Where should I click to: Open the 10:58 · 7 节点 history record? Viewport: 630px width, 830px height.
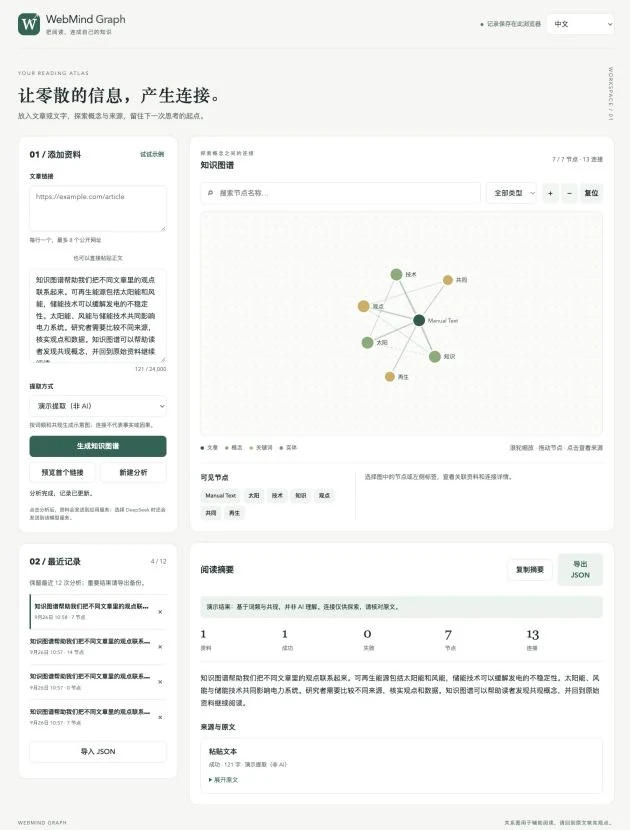coord(92,611)
